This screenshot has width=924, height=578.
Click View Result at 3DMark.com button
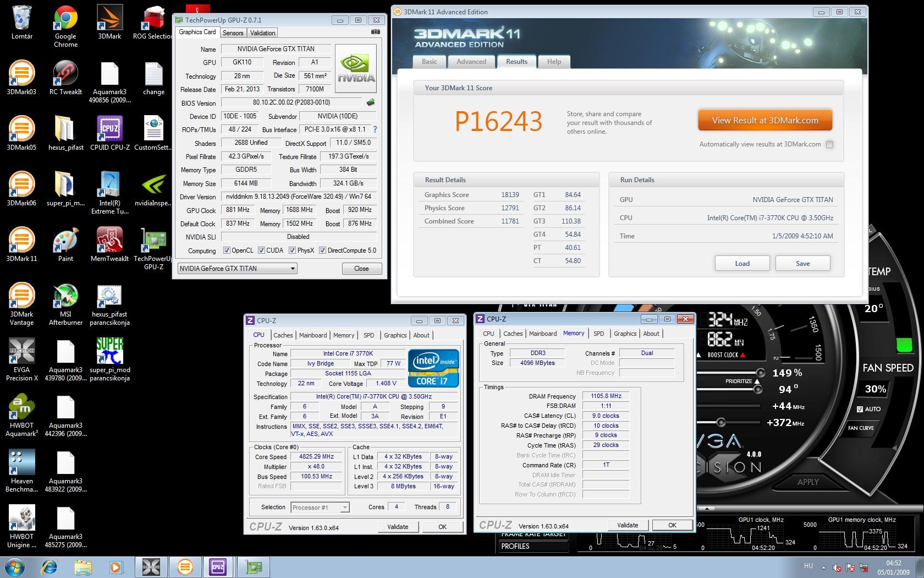coord(765,121)
